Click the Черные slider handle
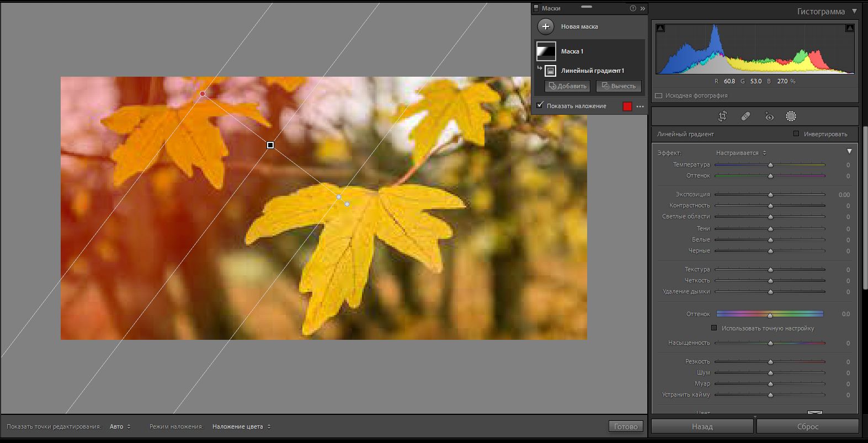Screen dimensions: 868x443 coord(770,251)
